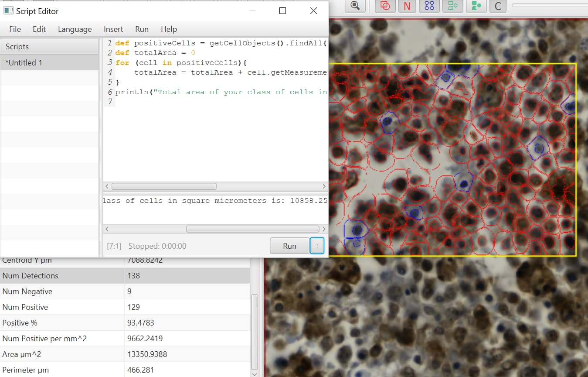Screen dimensions: 588x377
Task: Open run options via button beside Run
Action: 317,245
